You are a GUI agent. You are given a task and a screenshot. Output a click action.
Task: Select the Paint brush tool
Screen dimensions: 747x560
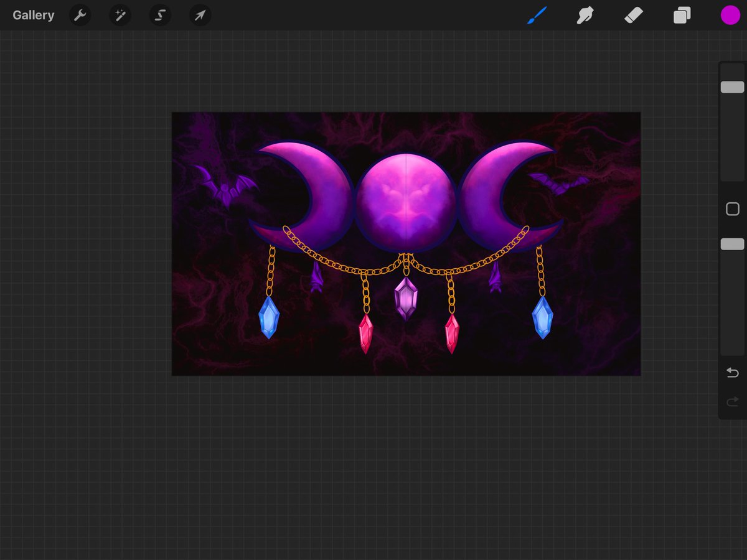click(537, 16)
